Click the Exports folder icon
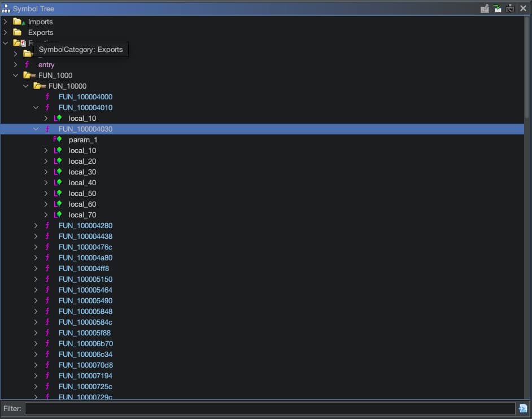Image resolution: width=532 pixels, height=419 pixels. [x=18, y=33]
